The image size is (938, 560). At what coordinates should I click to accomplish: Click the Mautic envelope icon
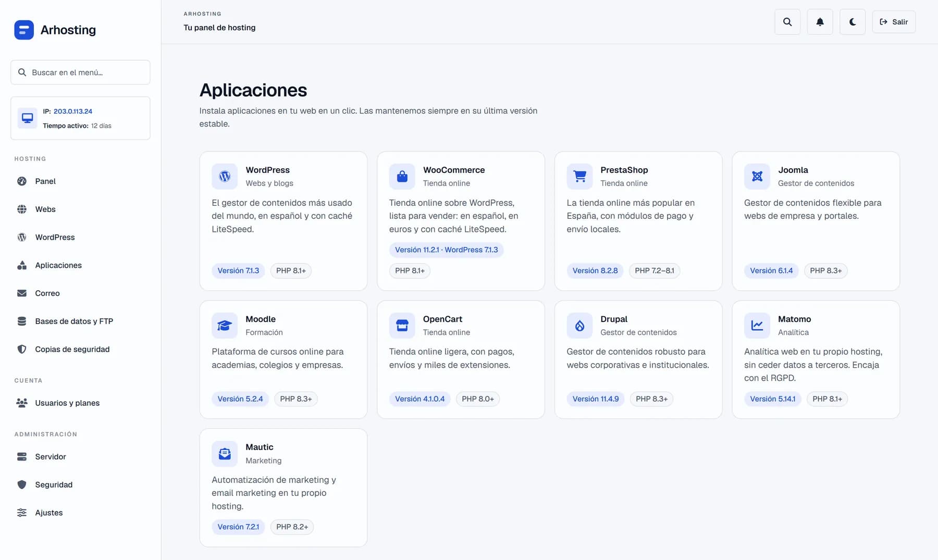pos(225,454)
